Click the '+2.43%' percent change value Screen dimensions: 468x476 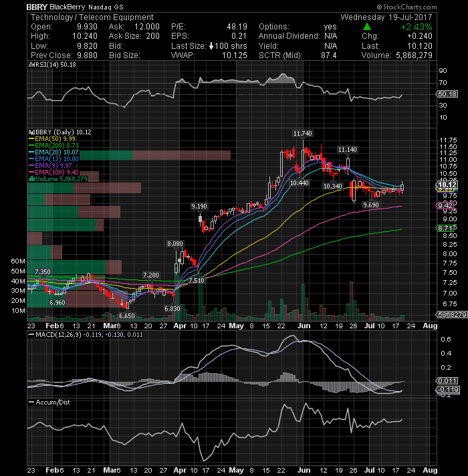pos(417,27)
